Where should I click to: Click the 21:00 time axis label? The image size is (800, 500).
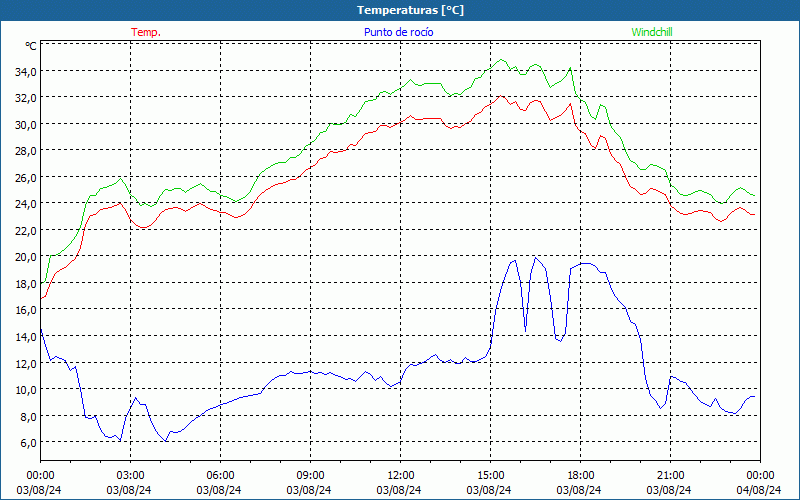pos(670,476)
